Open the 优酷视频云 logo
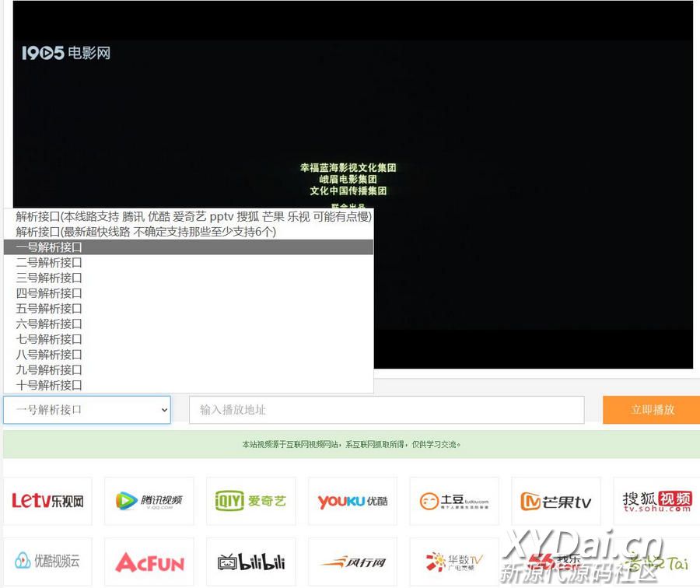Viewport: 700px width, 588px height. click(x=47, y=562)
